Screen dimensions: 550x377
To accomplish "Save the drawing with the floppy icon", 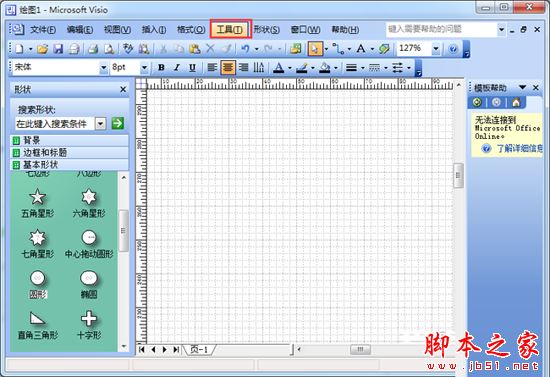I will click(x=58, y=49).
